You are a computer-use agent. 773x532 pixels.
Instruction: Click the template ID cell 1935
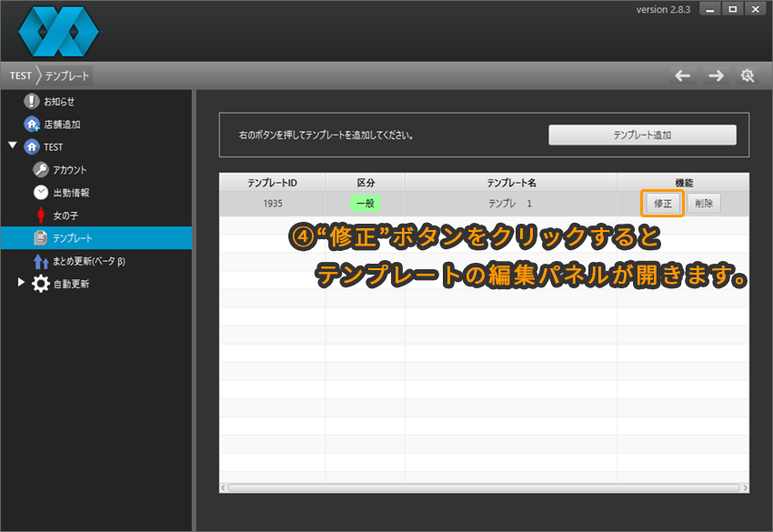tap(273, 203)
